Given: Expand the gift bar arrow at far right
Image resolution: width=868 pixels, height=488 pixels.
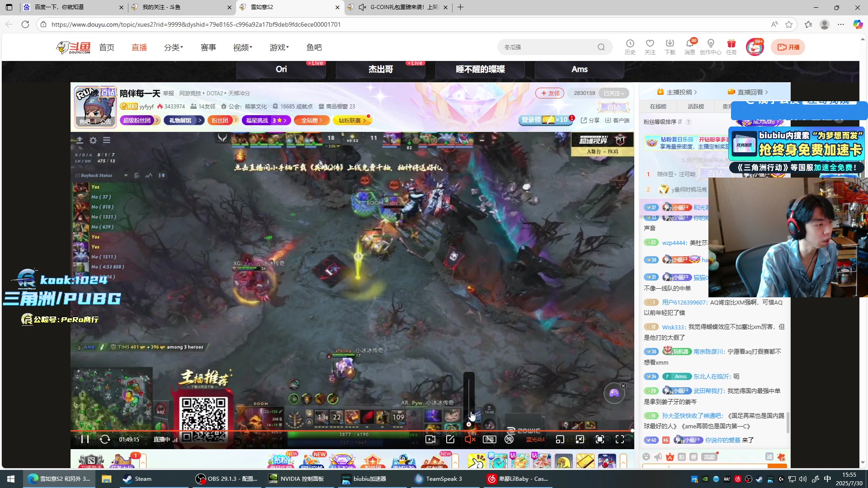Looking at the screenshot, I should coord(623,461).
